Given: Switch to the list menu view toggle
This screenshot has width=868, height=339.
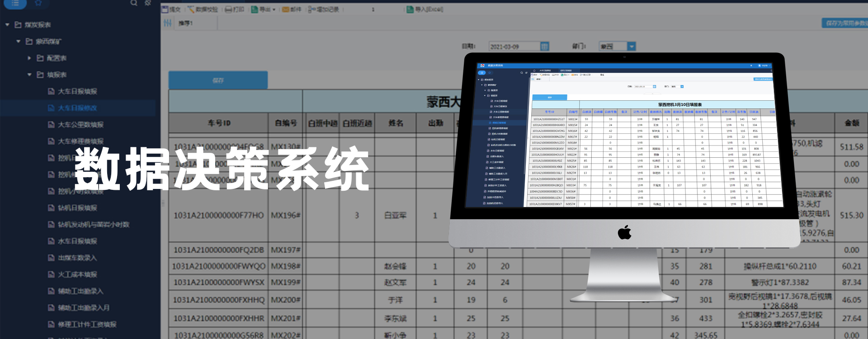Looking at the screenshot, I should [x=15, y=3].
